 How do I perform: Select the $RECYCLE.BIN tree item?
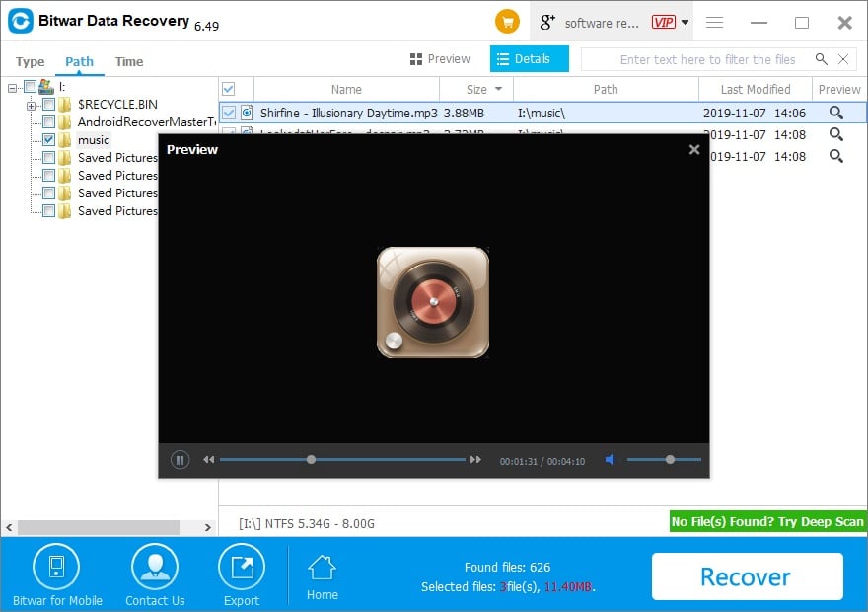(117, 104)
